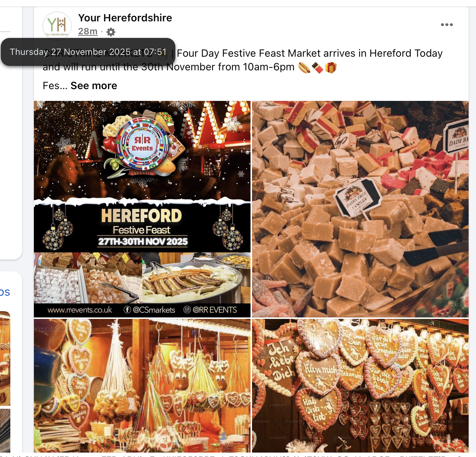The width and height of the screenshot is (476, 457).
Task: Click Facebook icon beside @CSmarkets
Action: [127, 310]
